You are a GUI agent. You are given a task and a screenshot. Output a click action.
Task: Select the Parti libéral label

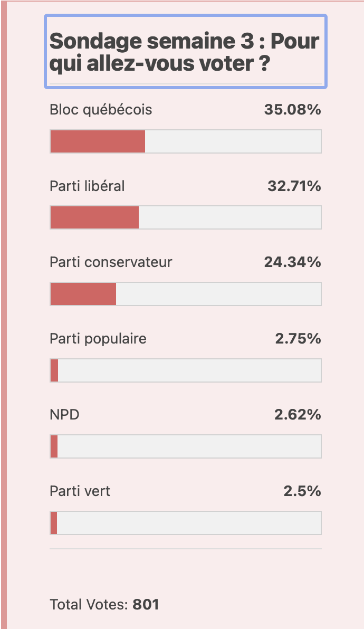[x=87, y=186]
